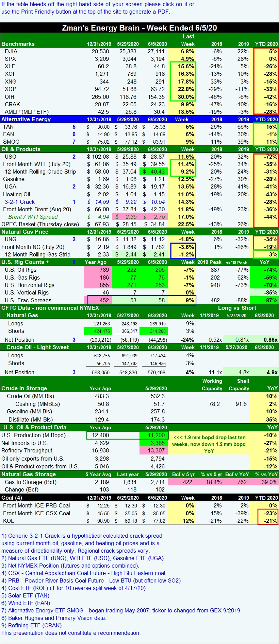Click the crude long vs short 4.9x cell
Image resolution: width=279 pixels, height=644 pixels.
tap(264, 372)
